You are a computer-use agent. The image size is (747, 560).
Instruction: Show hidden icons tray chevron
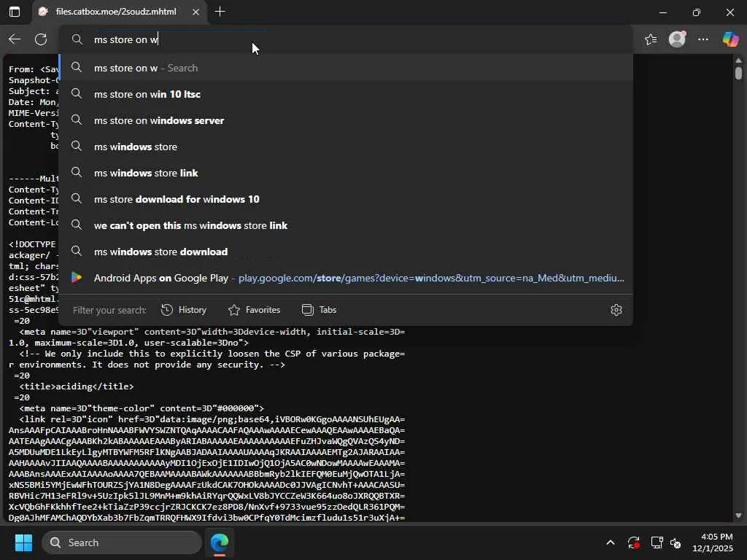click(x=611, y=542)
